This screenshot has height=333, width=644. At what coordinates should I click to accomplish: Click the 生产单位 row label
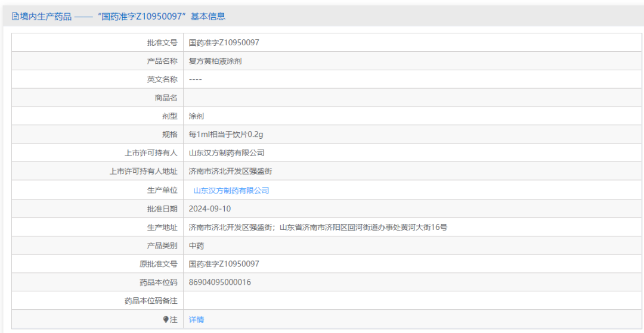[162, 191]
